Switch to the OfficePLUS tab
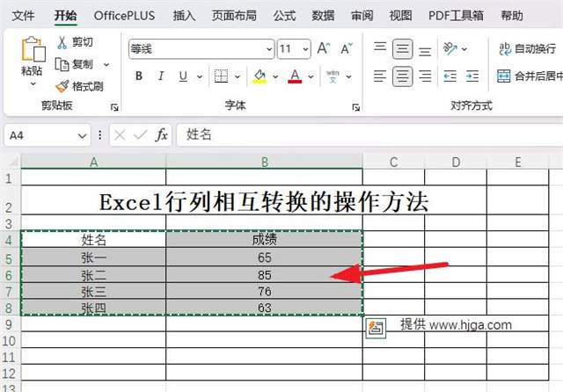This screenshot has width=563, height=392. click(x=124, y=16)
